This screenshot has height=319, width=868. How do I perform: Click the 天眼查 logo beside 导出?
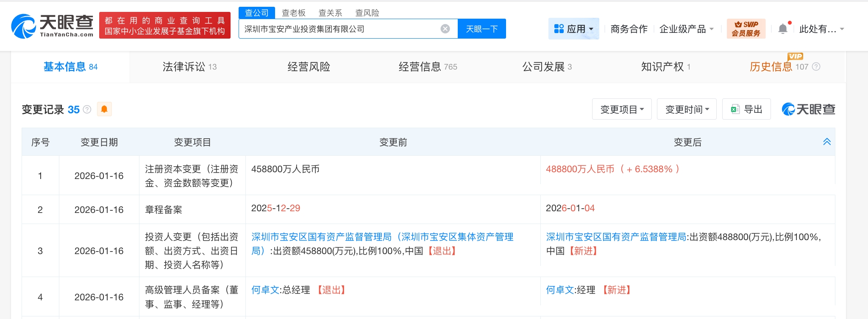pyautogui.click(x=808, y=109)
